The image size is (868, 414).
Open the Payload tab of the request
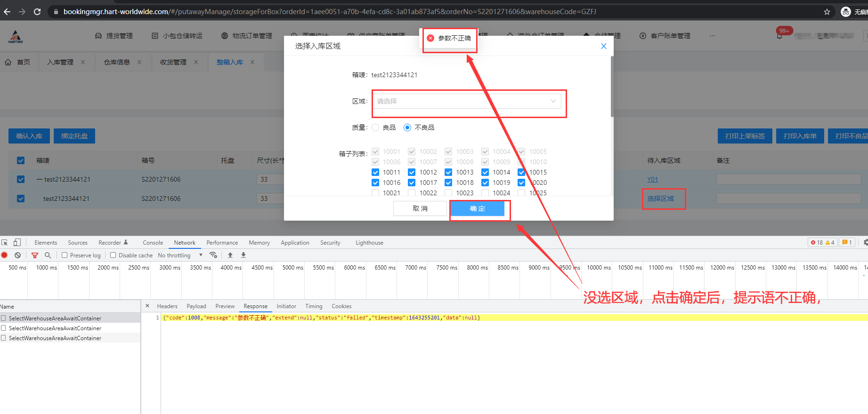click(x=196, y=306)
